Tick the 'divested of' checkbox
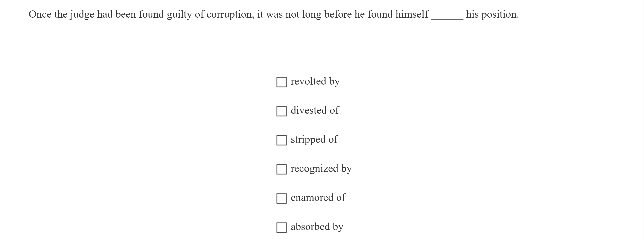Image resolution: width=644 pixels, height=240 pixels. 281,111
